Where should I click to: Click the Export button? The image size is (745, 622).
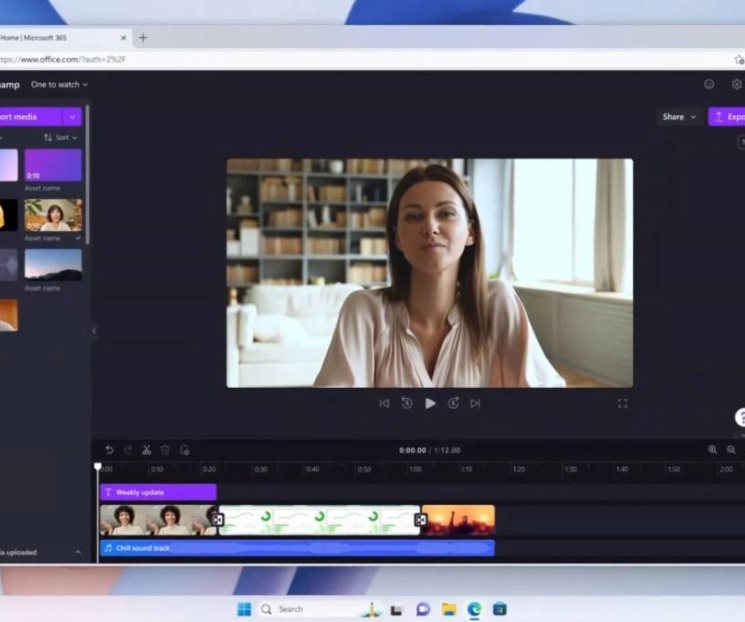click(x=727, y=117)
